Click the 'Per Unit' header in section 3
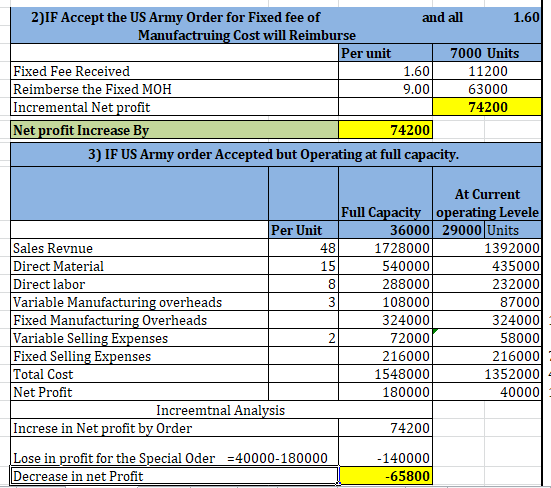551x488 pixels. point(303,230)
